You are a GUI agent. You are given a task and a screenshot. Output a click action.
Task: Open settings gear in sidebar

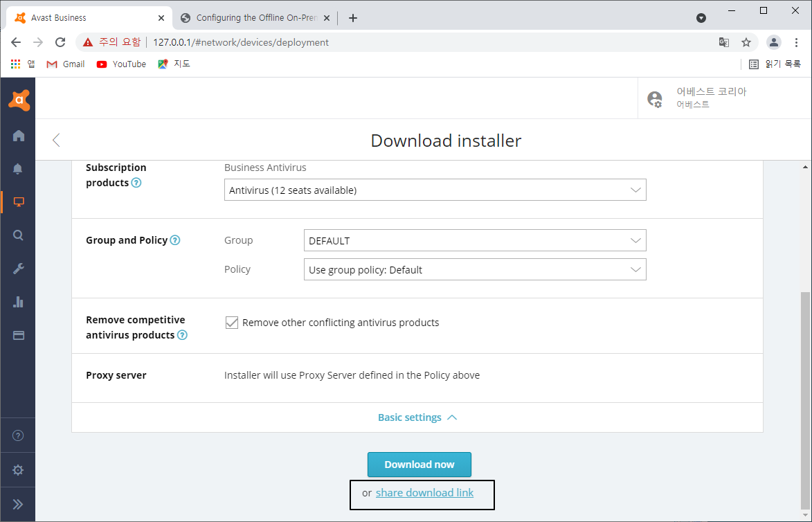pyautogui.click(x=18, y=470)
